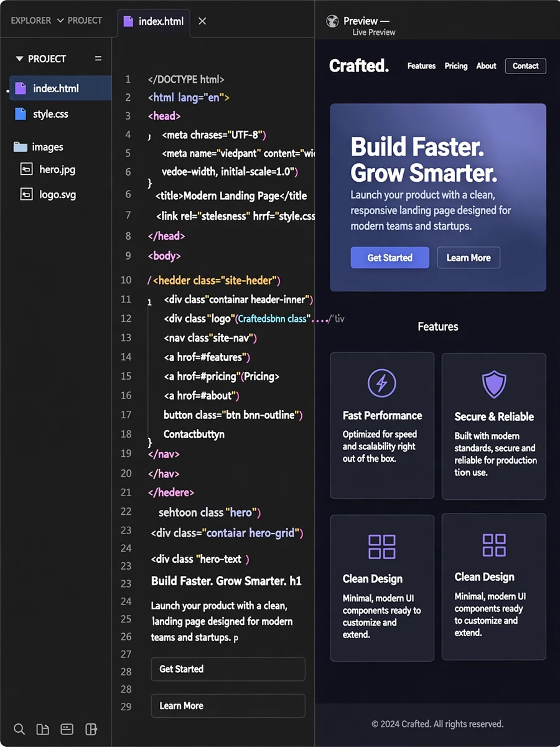
Task: Select the EXPLORER panel header label
Action: (x=31, y=21)
